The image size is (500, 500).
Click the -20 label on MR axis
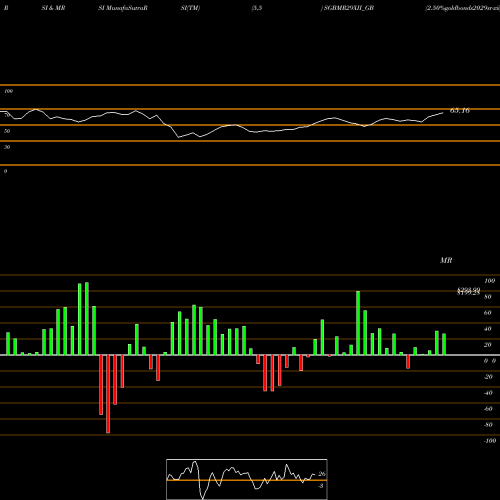coord(488,377)
